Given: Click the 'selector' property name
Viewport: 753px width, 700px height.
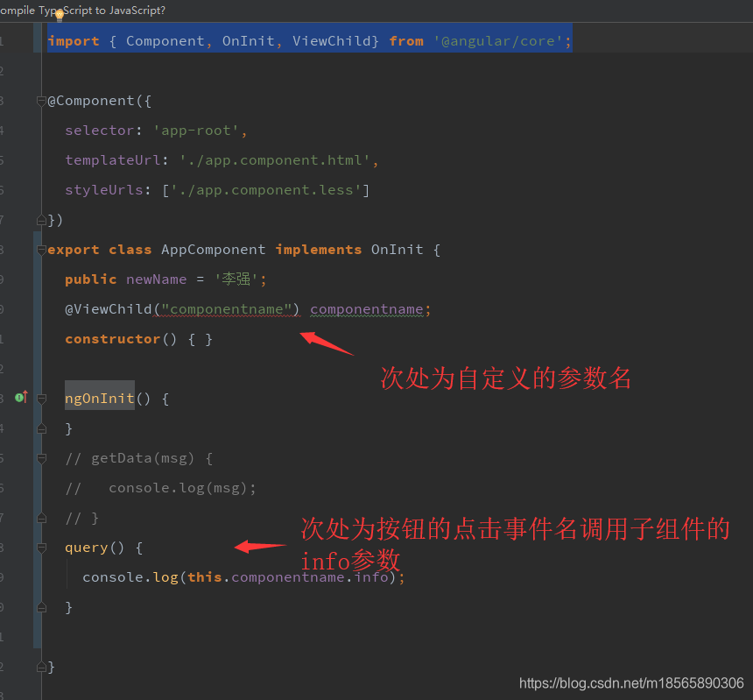Looking at the screenshot, I should click(100, 131).
